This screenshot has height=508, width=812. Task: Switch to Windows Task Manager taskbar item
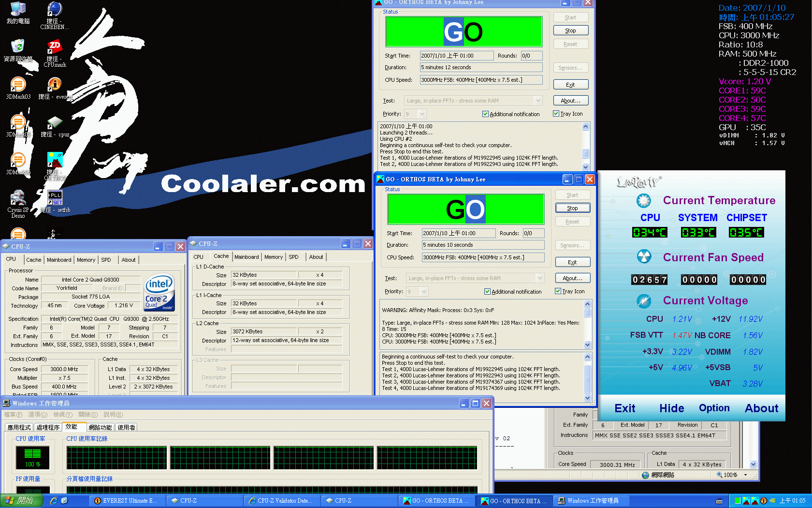tap(592, 501)
